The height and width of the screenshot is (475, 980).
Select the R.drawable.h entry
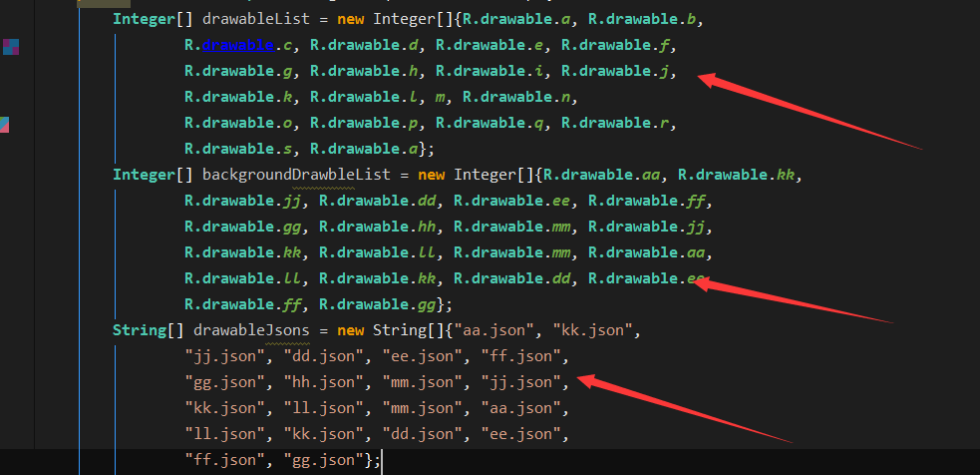pos(364,72)
